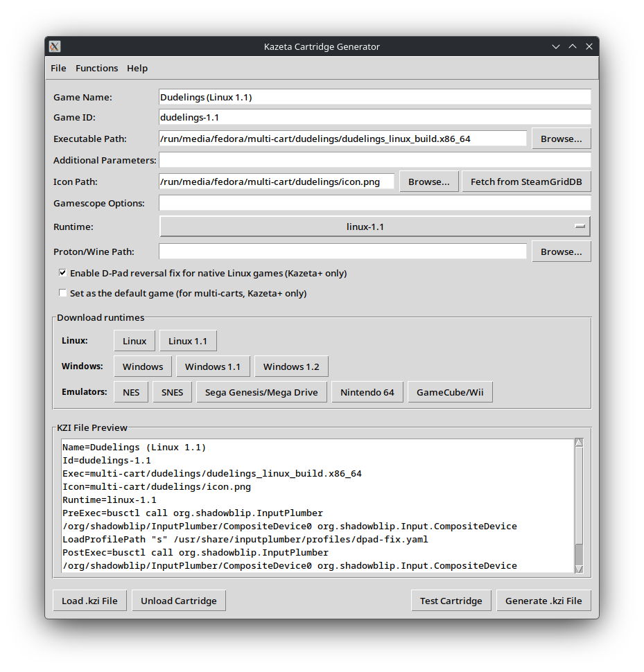
Task: Focus the Game Name text field
Action: click(374, 97)
